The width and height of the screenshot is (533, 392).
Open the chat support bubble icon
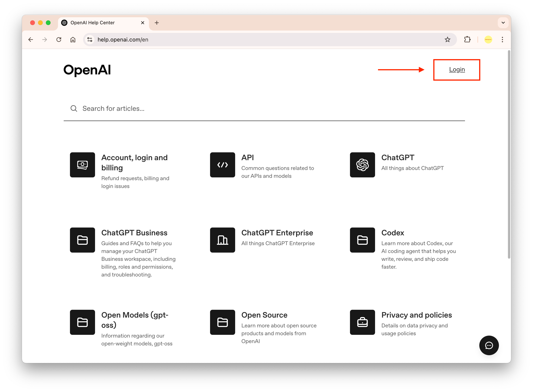[x=489, y=345]
